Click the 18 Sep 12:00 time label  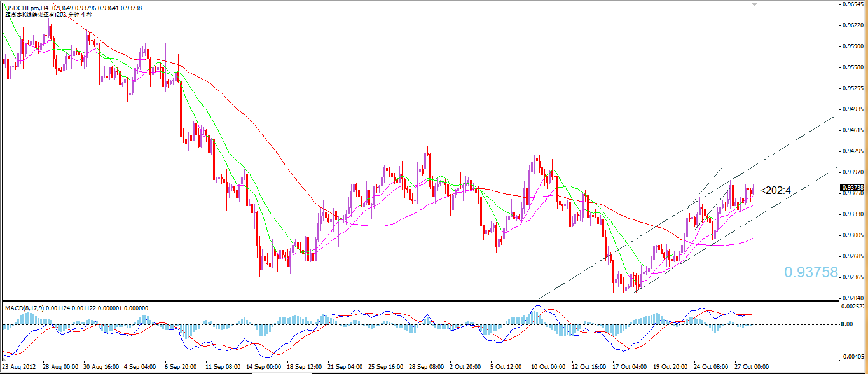[x=304, y=368]
